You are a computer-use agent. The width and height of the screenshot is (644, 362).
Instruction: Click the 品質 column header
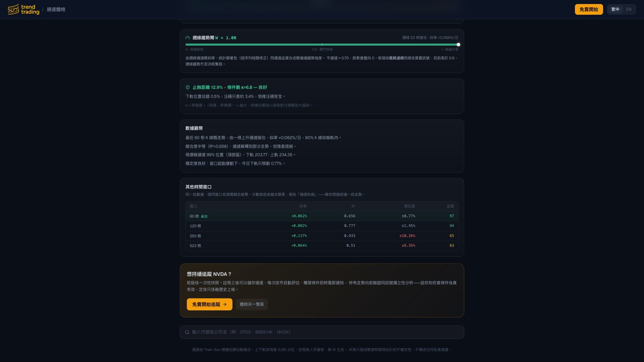pos(450,206)
